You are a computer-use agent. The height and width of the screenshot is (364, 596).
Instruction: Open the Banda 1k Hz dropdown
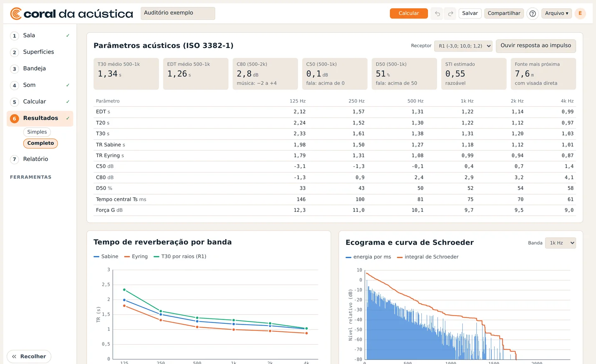pyautogui.click(x=560, y=243)
